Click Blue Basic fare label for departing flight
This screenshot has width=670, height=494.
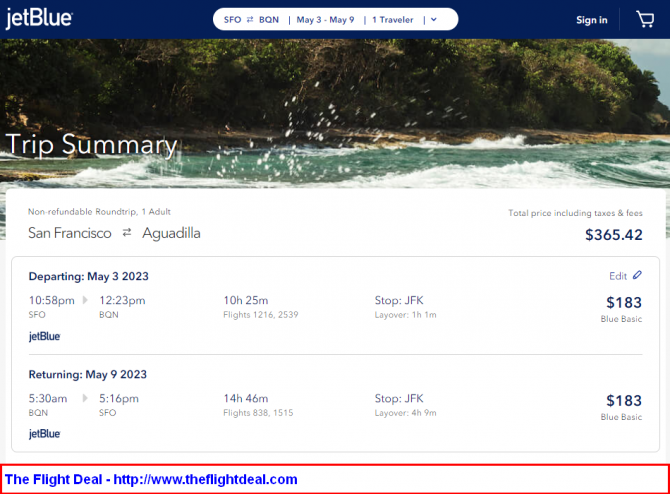pos(621,319)
